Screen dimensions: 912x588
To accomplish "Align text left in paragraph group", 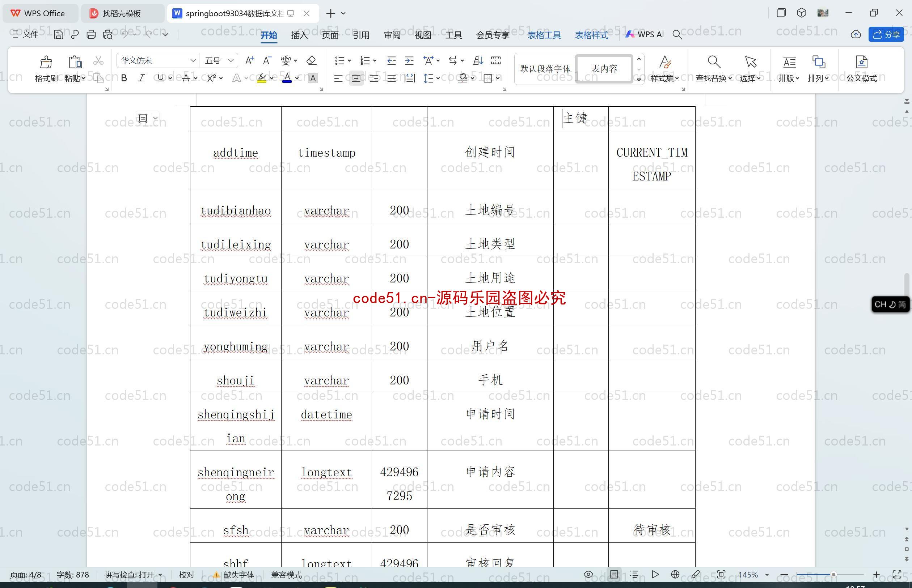I will pyautogui.click(x=338, y=78).
